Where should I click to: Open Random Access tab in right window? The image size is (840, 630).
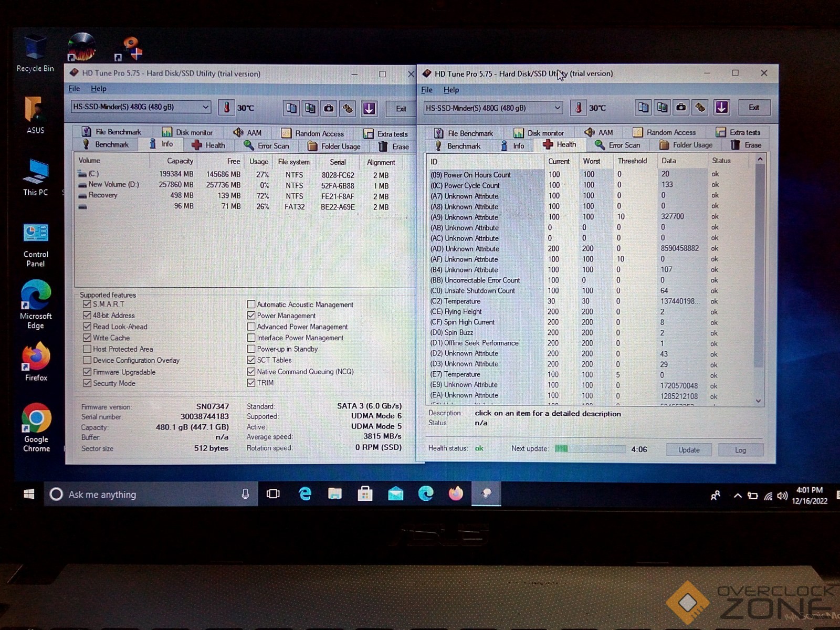tap(665, 132)
